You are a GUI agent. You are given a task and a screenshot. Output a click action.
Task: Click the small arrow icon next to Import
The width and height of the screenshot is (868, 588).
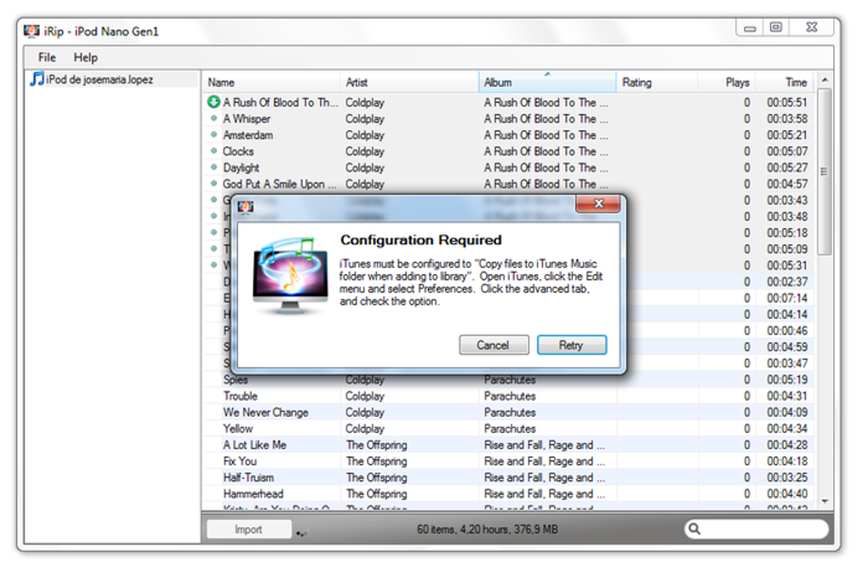[x=301, y=534]
